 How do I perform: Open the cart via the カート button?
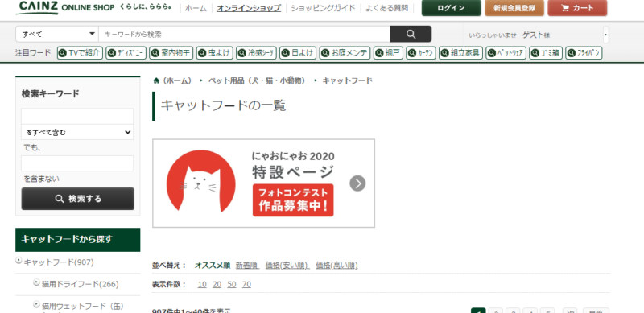click(577, 8)
